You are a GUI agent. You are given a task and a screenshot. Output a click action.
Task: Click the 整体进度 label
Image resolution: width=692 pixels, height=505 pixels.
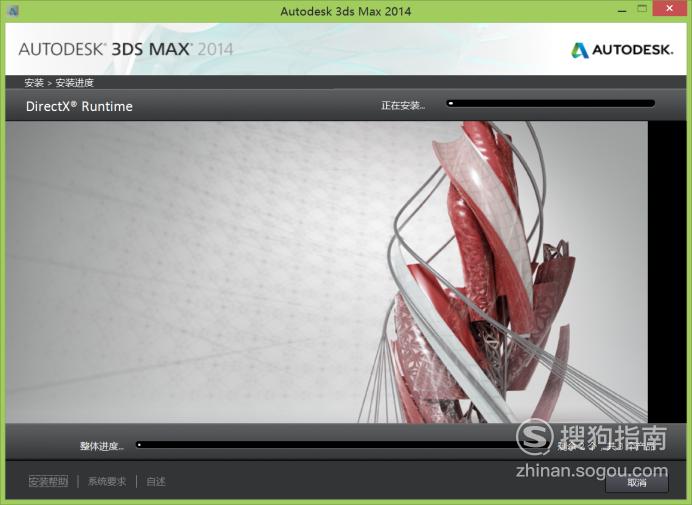pyautogui.click(x=102, y=446)
